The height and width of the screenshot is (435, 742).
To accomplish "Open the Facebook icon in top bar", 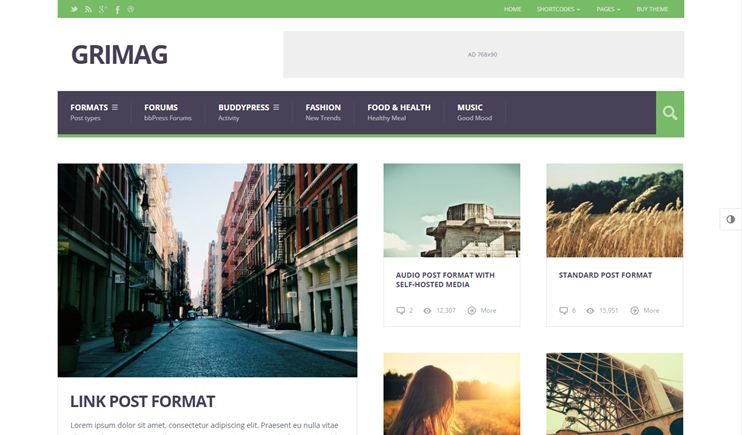I will 117,9.
